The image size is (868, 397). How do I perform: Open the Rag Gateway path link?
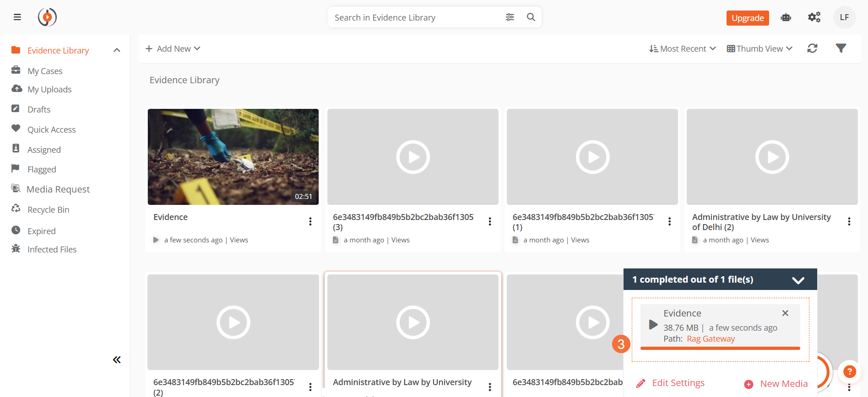point(711,339)
